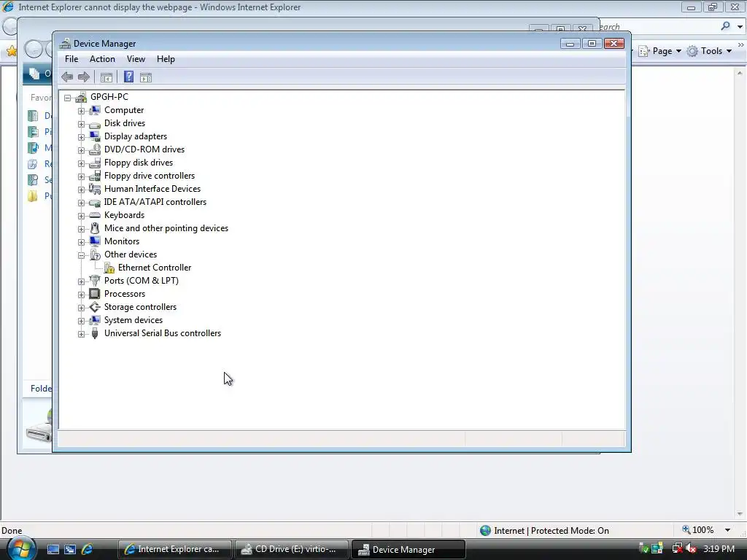Expand the Processors node
Screen dimensions: 747x560
(x=82, y=295)
